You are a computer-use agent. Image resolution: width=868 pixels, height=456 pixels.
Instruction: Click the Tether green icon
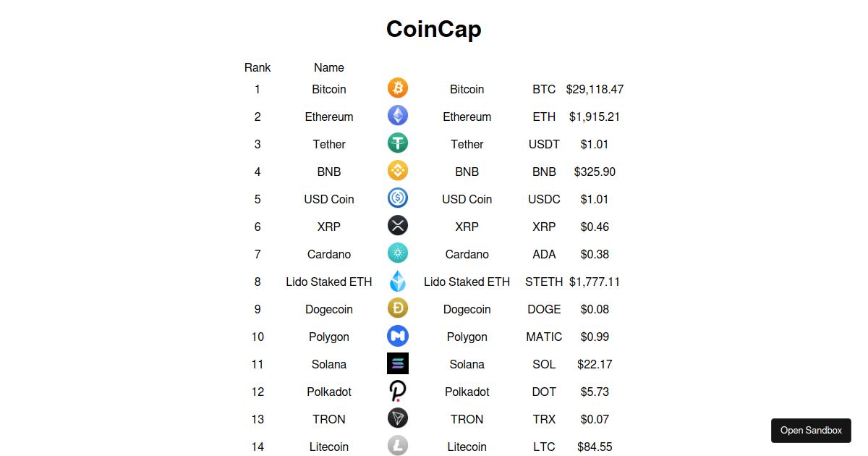[397, 143]
